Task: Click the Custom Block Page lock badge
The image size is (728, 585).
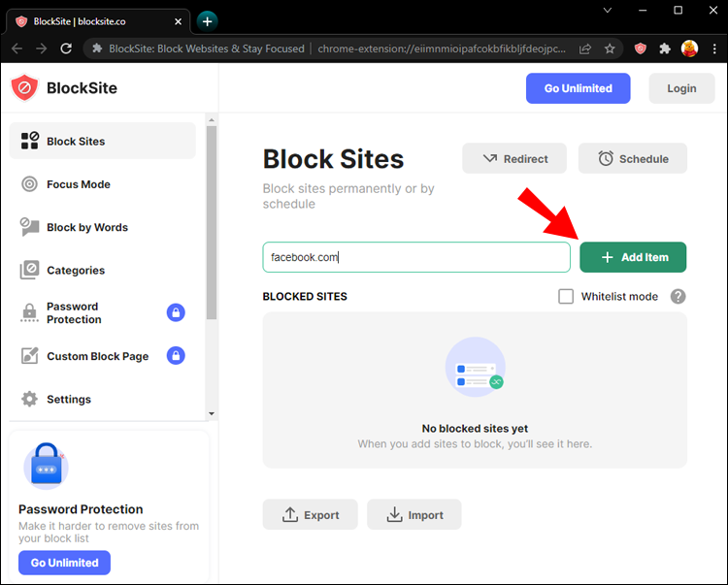Action: tap(176, 356)
